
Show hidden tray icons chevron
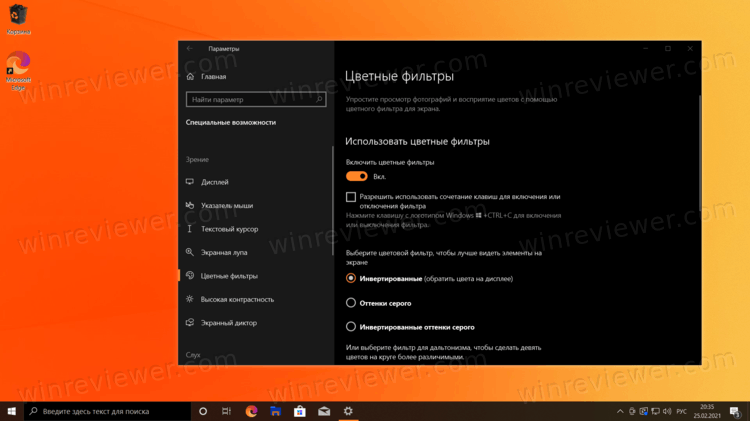tap(620, 411)
